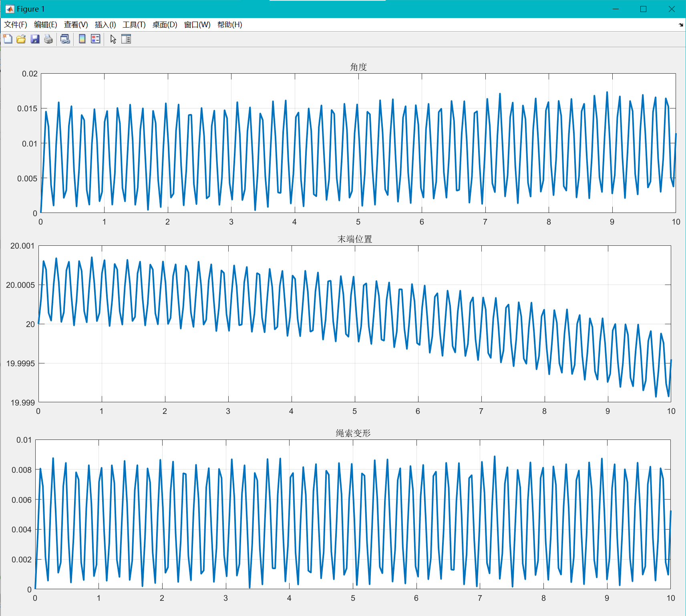Click the 0.006 y-axis label of the bottom plot
The height and width of the screenshot is (616, 686).
click(x=22, y=500)
